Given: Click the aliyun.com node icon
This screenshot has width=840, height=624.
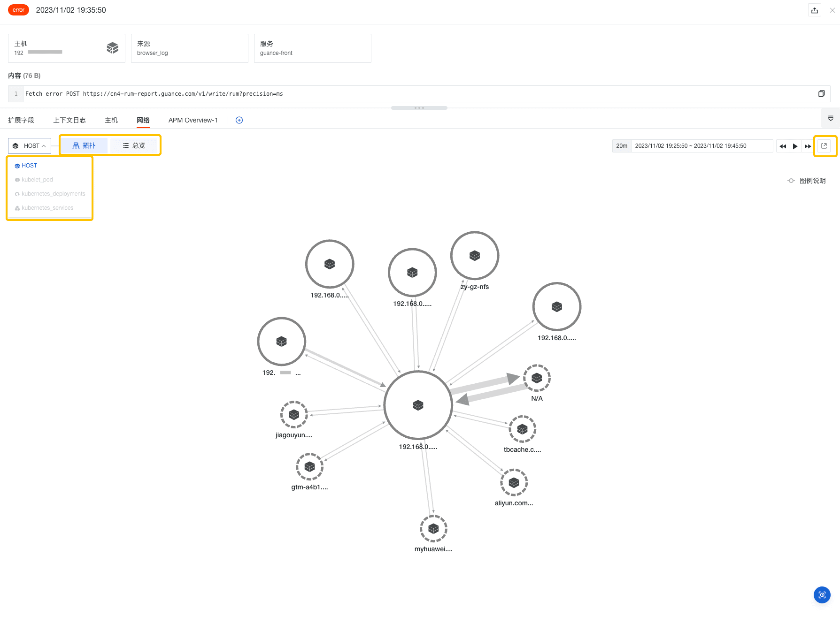Looking at the screenshot, I should coord(514,482).
